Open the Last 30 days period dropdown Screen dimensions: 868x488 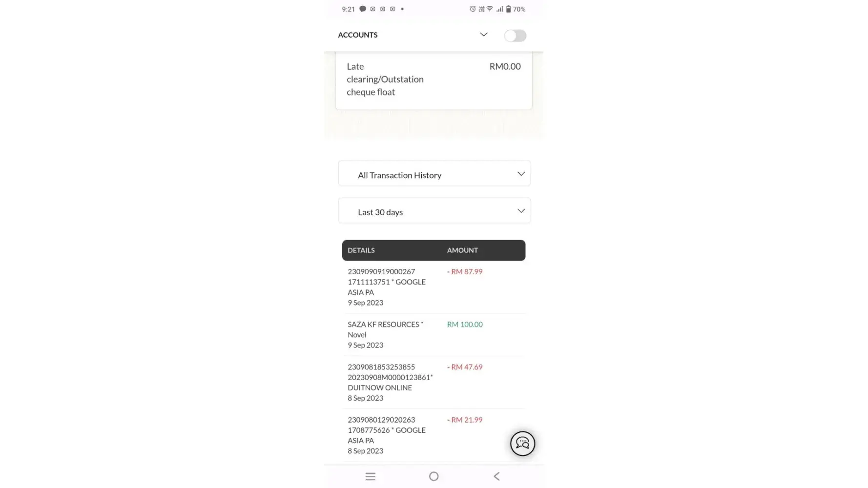point(434,211)
